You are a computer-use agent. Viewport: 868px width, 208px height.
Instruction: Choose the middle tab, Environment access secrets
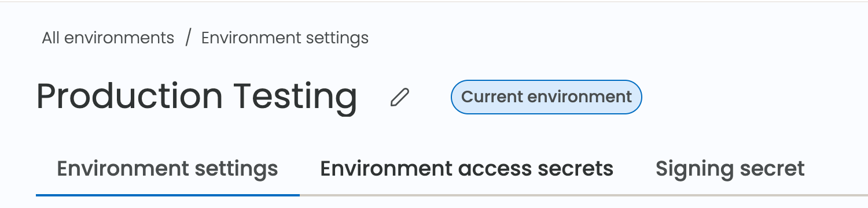coord(466,169)
